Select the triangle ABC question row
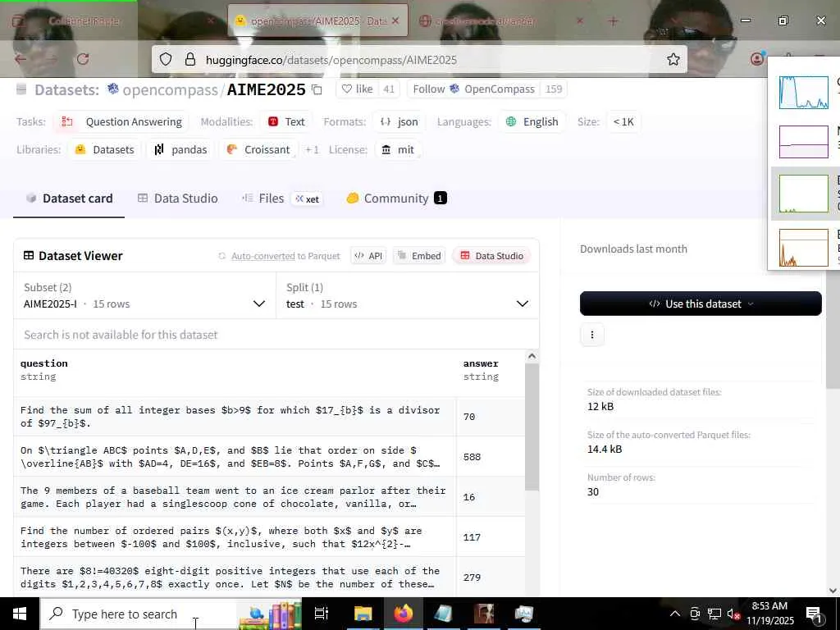840x630 pixels. (269, 456)
